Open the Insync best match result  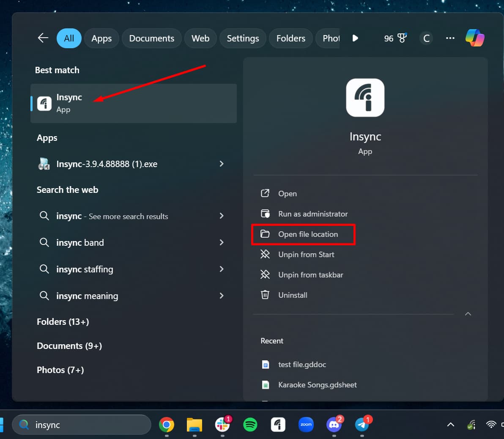(133, 103)
